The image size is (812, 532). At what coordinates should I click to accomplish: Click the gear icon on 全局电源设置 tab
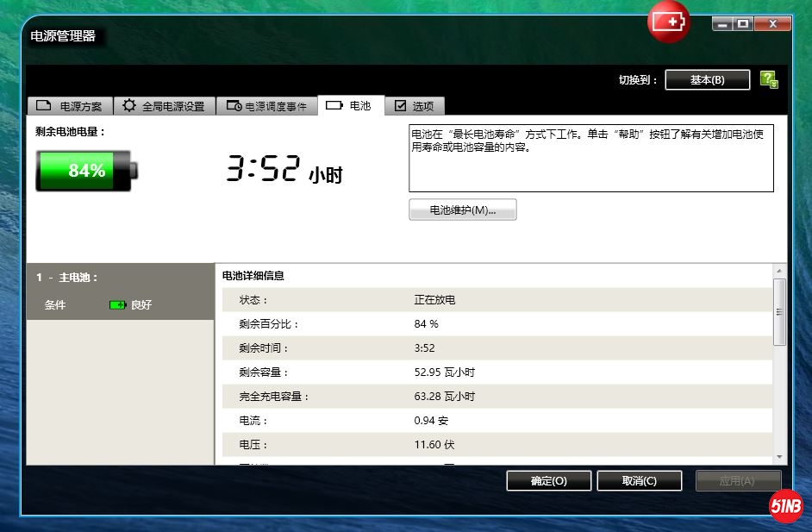point(129,105)
